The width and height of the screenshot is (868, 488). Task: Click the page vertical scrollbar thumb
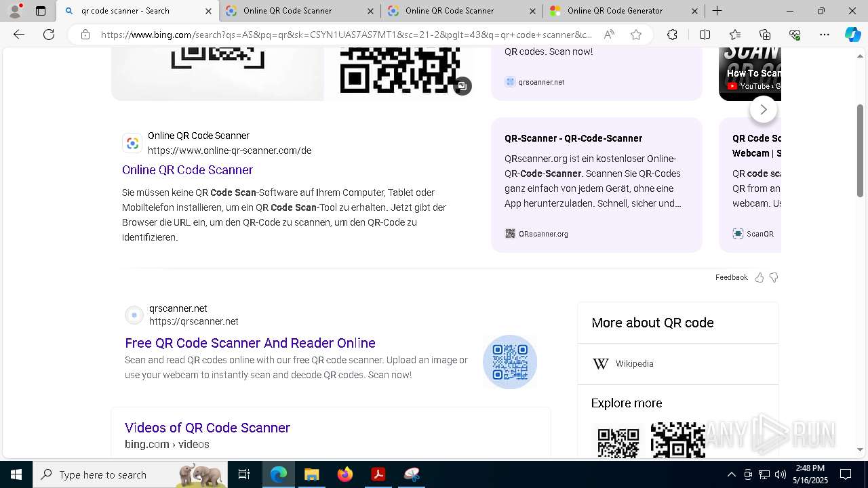click(x=861, y=150)
